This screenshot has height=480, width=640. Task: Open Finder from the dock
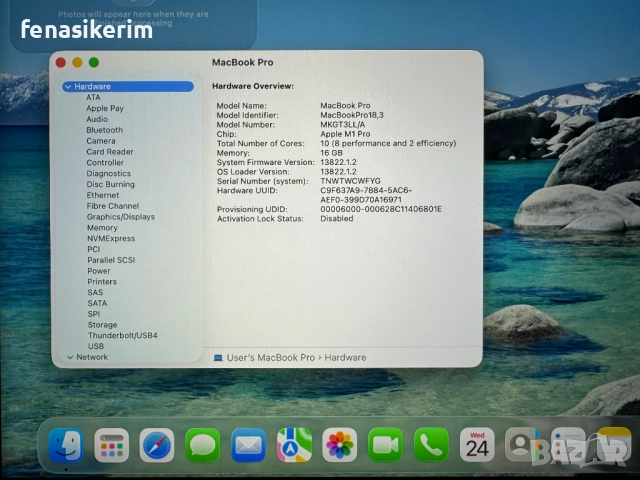pos(66,445)
